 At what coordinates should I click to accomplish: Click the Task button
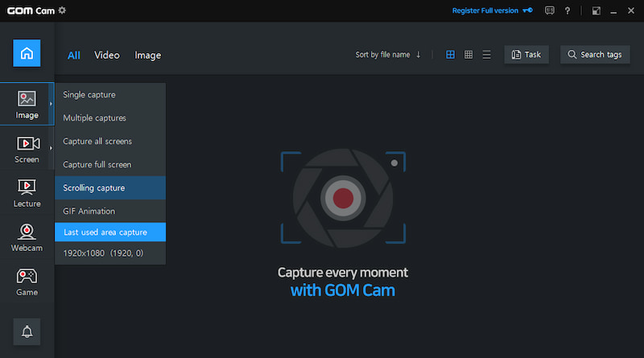(526, 55)
